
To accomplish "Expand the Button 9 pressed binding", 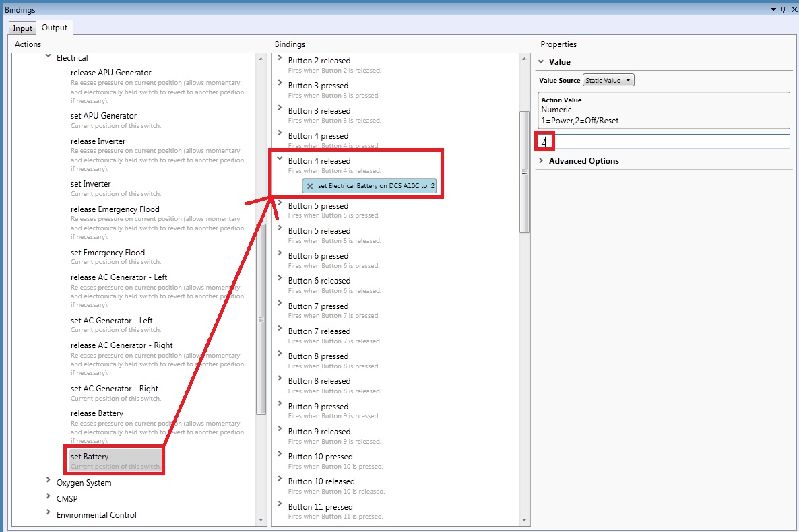I will (280, 403).
